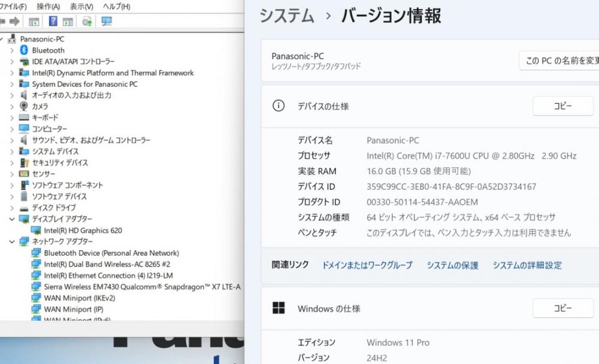Click the update driver toolbar icon
This screenshot has height=364, width=599.
click(x=87, y=22)
